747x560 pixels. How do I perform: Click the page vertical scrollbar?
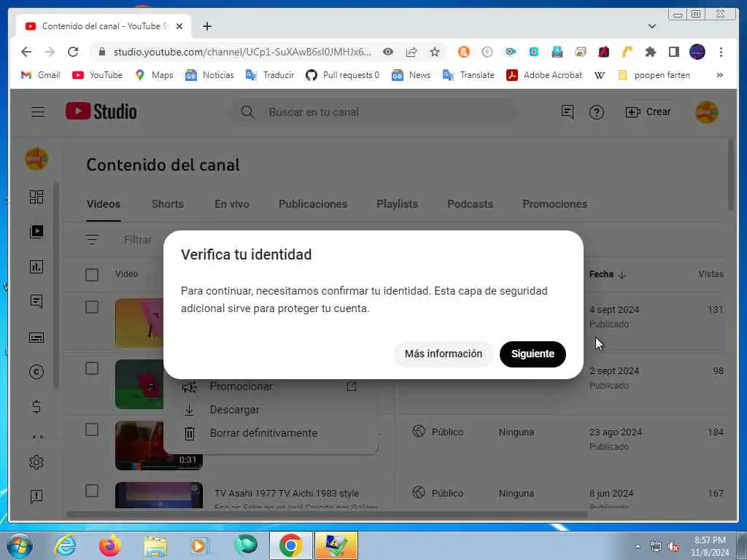pyautogui.click(x=731, y=175)
